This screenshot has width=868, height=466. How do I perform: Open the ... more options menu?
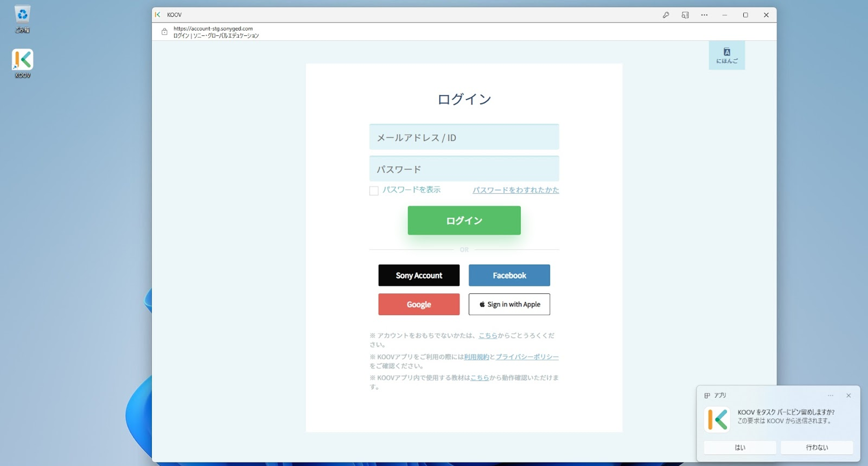click(x=704, y=15)
